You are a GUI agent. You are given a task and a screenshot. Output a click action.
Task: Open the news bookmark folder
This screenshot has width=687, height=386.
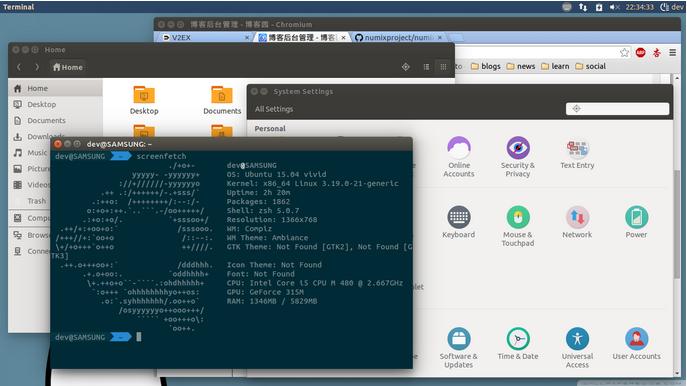(x=521, y=66)
